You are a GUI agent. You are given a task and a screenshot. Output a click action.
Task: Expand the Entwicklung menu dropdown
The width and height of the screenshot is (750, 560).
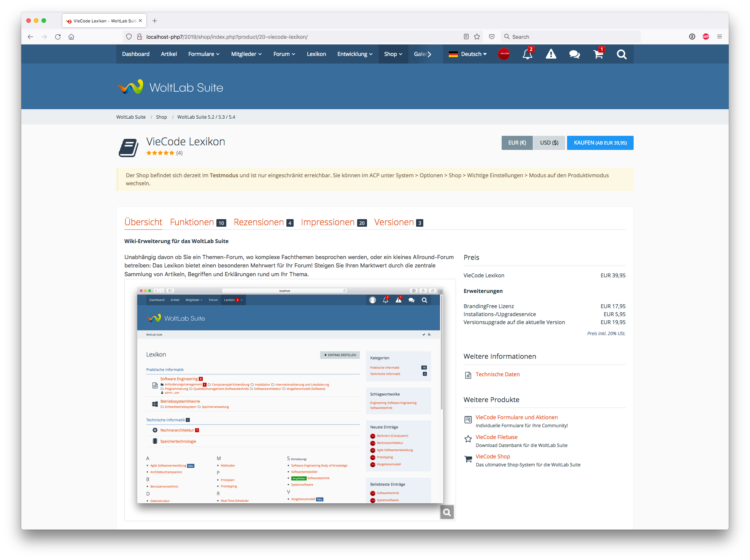[x=355, y=54]
